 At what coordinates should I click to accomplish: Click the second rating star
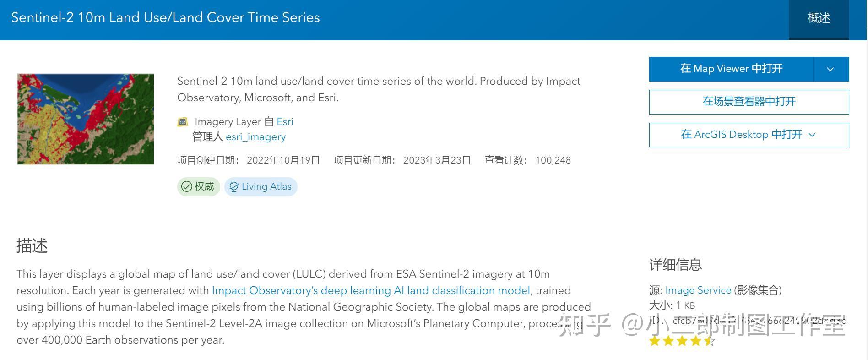[668, 341]
